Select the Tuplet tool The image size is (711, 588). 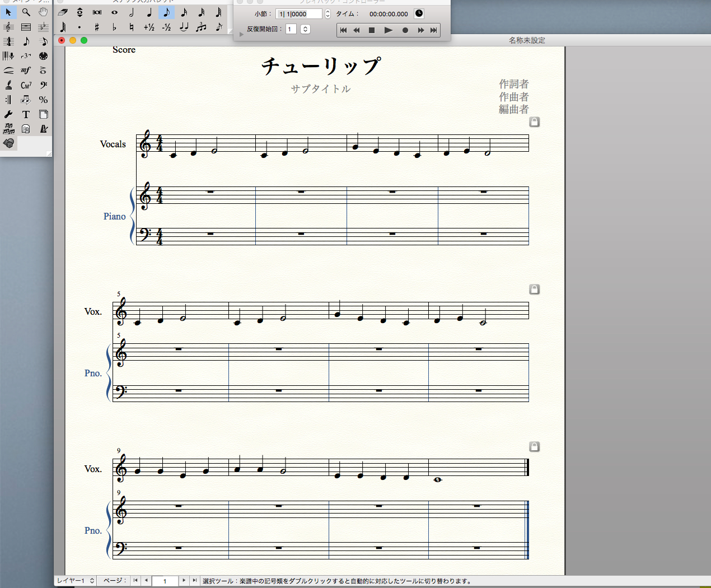tap(26, 56)
